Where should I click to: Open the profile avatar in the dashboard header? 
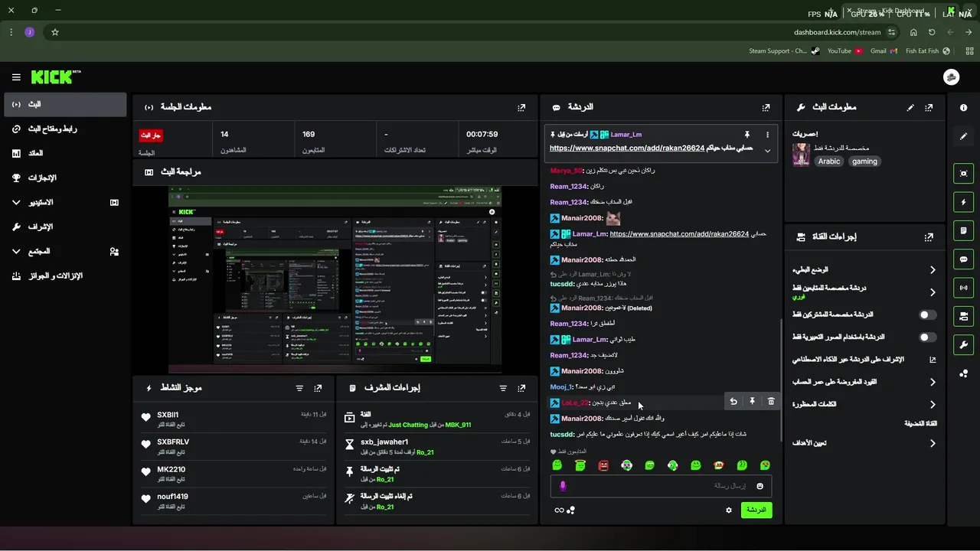coord(951,77)
